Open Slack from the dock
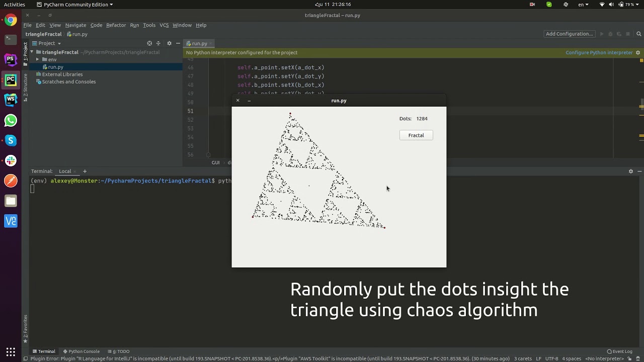644x362 pixels. pos(11,160)
